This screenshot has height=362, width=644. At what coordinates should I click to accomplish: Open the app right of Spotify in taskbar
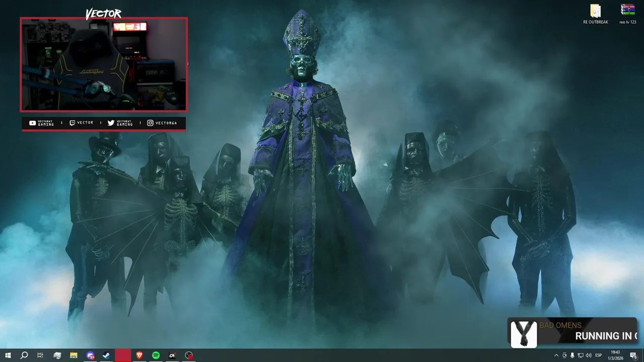[172, 355]
